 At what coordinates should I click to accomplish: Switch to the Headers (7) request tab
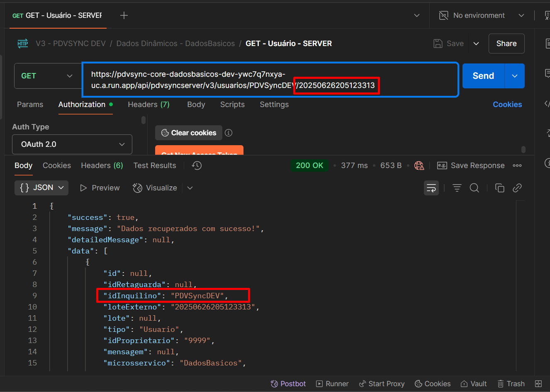148,105
